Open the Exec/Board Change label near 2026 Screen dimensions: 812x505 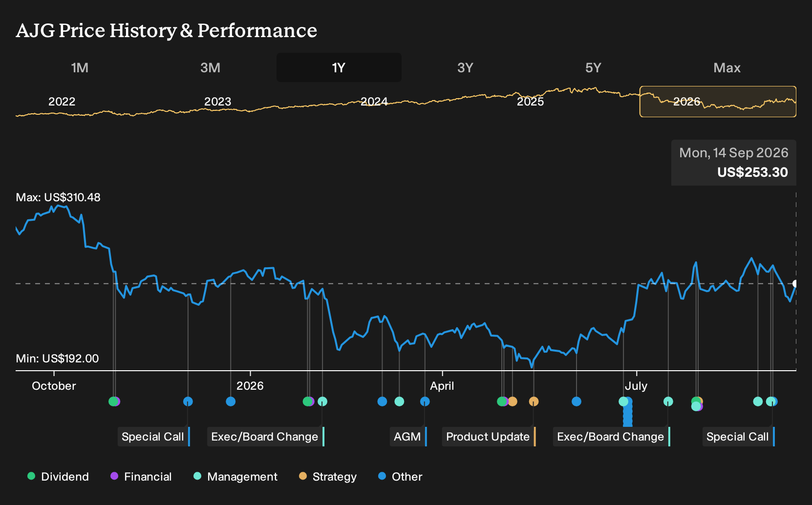265,437
